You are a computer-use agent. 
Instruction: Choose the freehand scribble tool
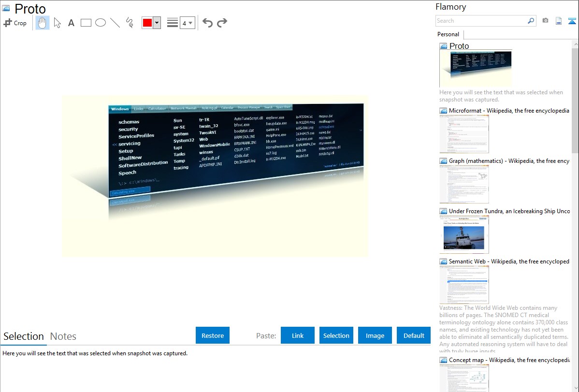click(x=129, y=23)
